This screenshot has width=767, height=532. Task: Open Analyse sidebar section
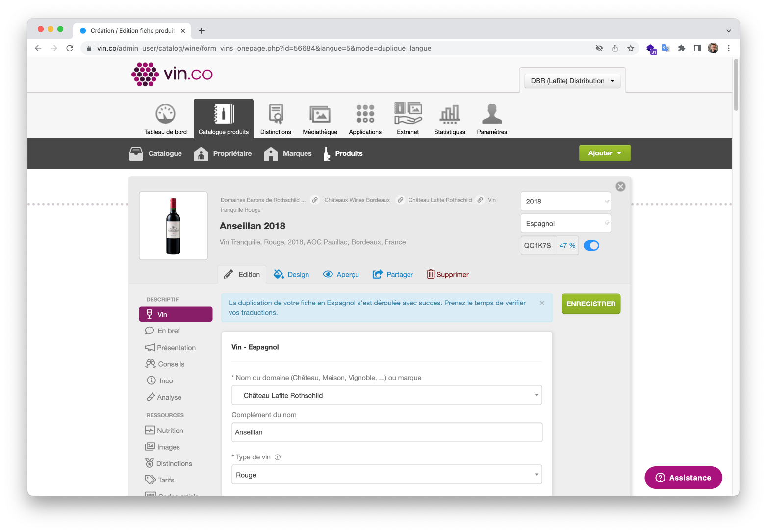pyautogui.click(x=164, y=397)
